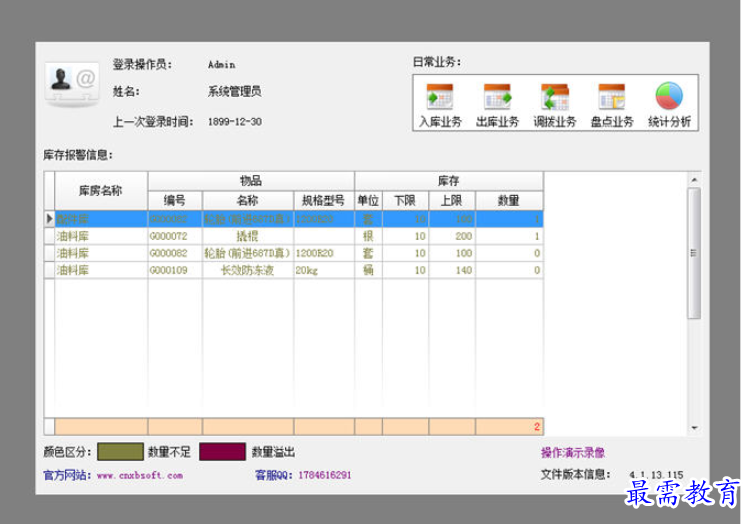748x524 pixels.
Task: Click the user profile avatar icon
Action: pyautogui.click(x=72, y=84)
